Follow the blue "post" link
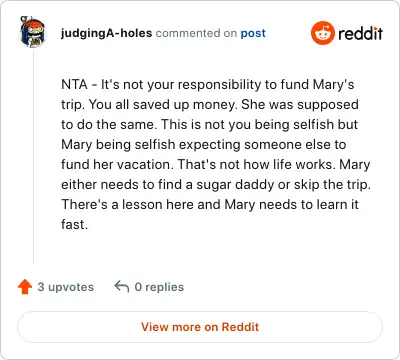This screenshot has width=400, height=360. [x=253, y=33]
